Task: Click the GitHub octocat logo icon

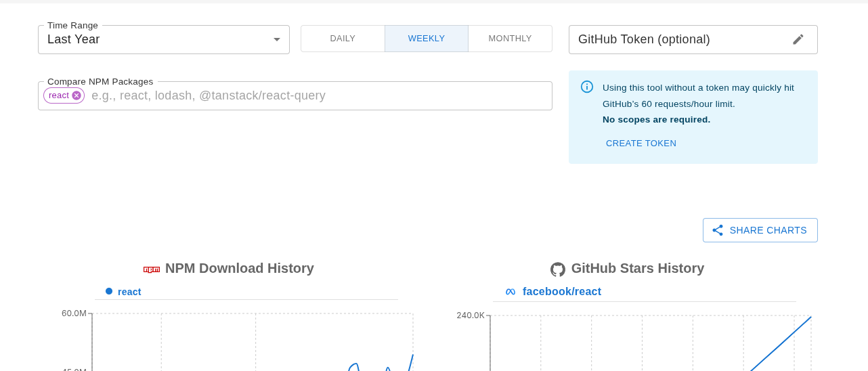Action: [x=558, y=269]
